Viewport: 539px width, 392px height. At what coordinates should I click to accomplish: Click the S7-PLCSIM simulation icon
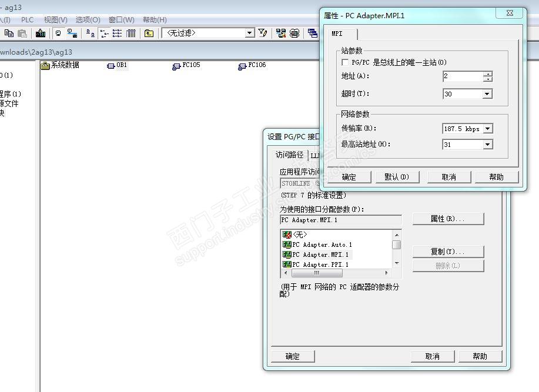coord(294,33)
